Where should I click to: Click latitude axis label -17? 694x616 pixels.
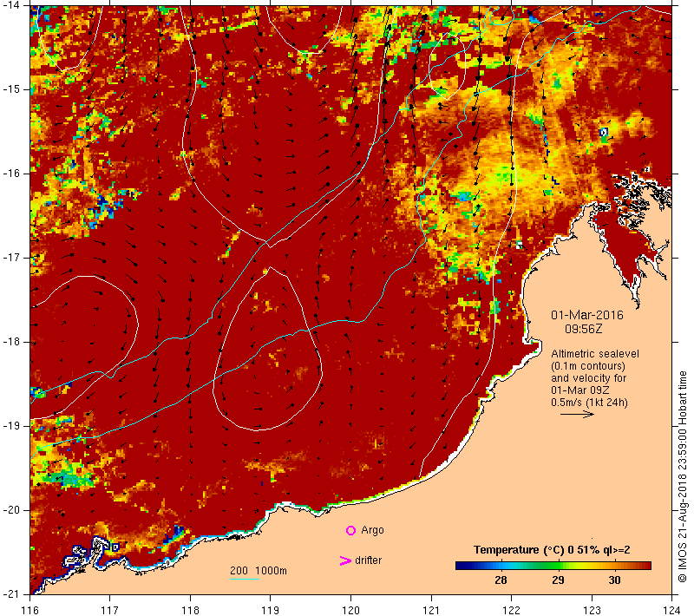tap(11, 257)
